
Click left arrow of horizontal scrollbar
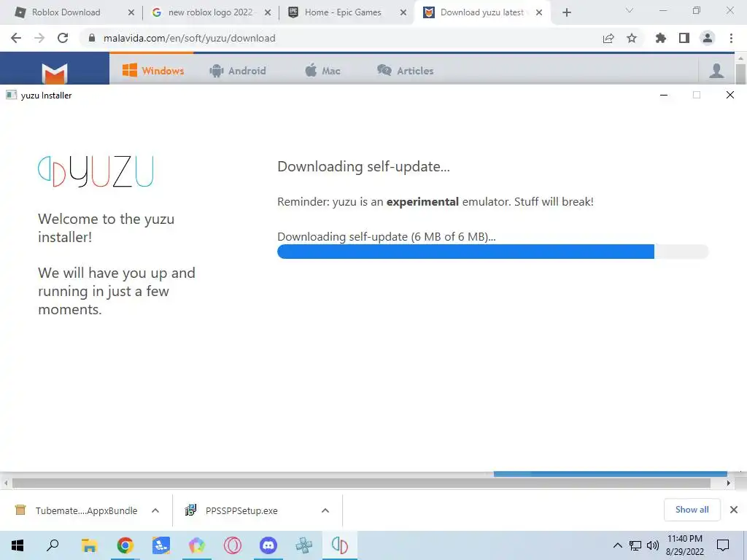(x=6, y=483)
